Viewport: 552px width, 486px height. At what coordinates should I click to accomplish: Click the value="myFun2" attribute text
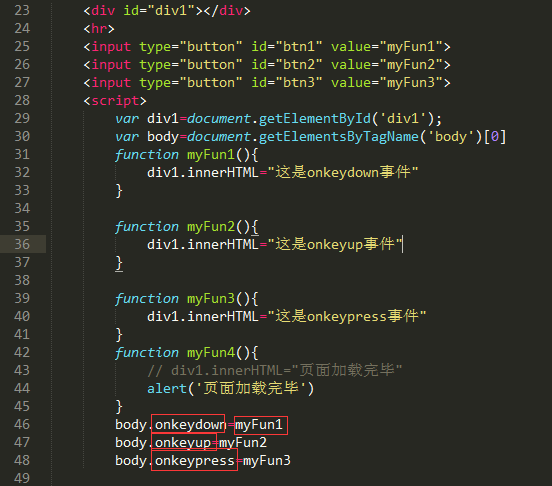tap(387, 64)
